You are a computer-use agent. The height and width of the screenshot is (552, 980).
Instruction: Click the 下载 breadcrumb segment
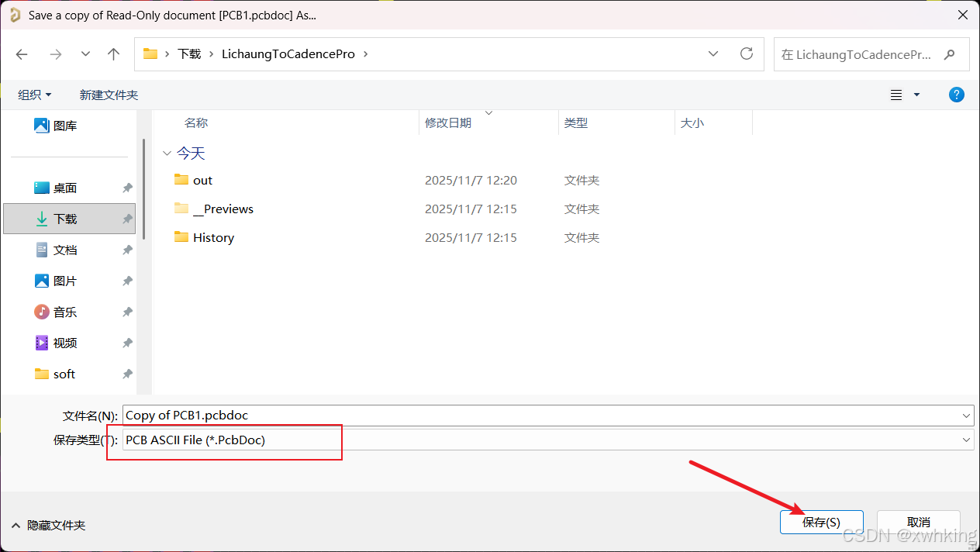pos(189,53)
